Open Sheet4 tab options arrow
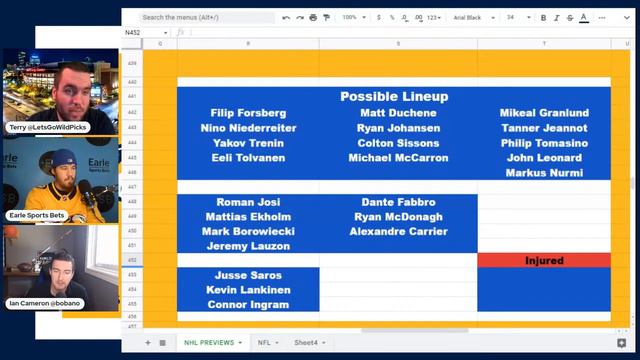The height and width of the screenshot is (360, 640). 324,342
